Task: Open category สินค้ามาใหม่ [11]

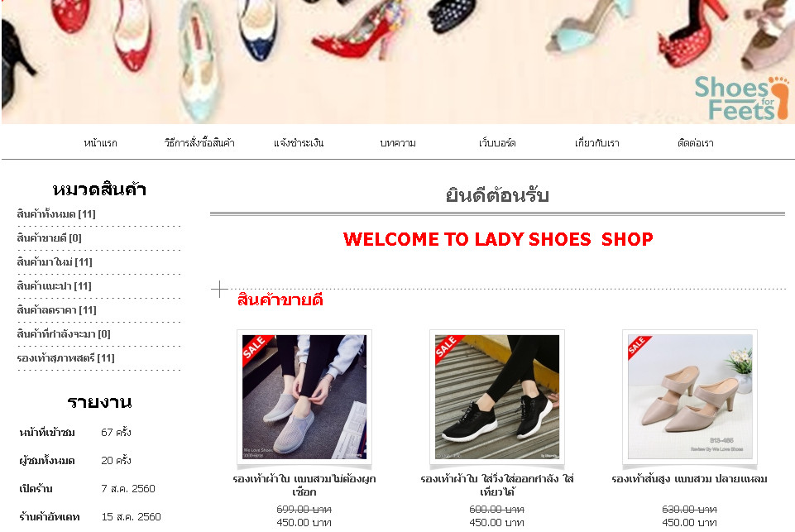Action: click(55, 261)
